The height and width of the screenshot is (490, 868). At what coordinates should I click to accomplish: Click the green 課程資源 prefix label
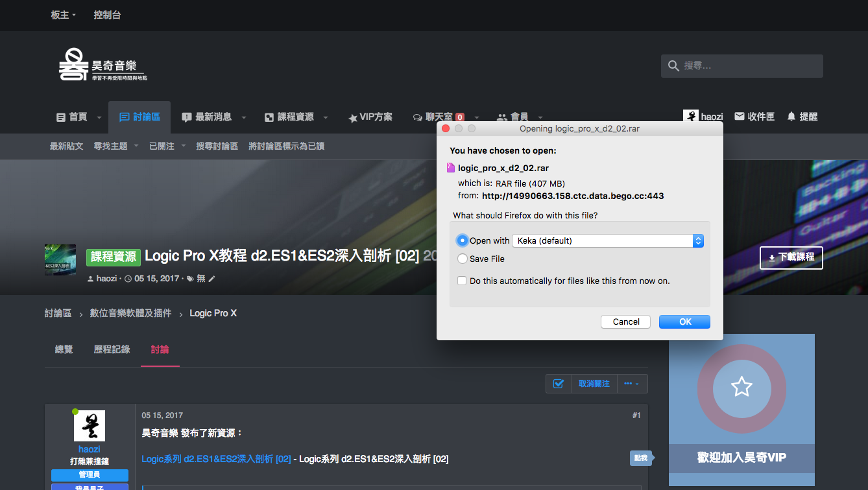(114, 257)
